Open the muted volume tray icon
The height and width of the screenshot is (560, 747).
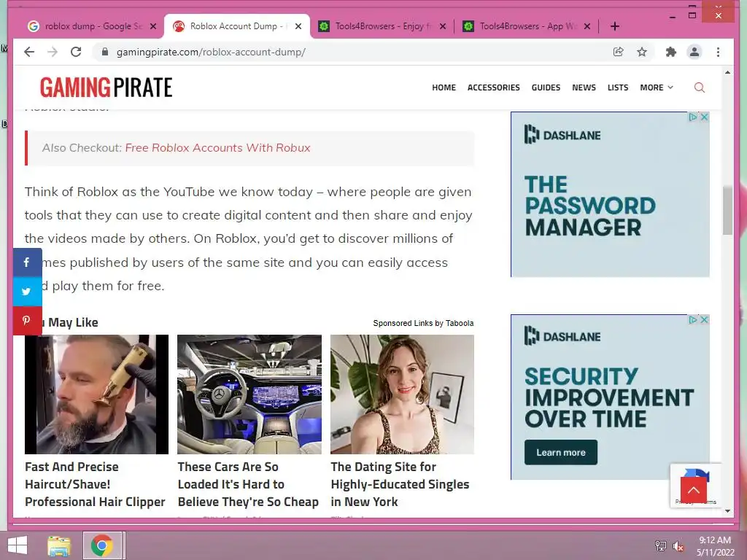coord(678,546)
